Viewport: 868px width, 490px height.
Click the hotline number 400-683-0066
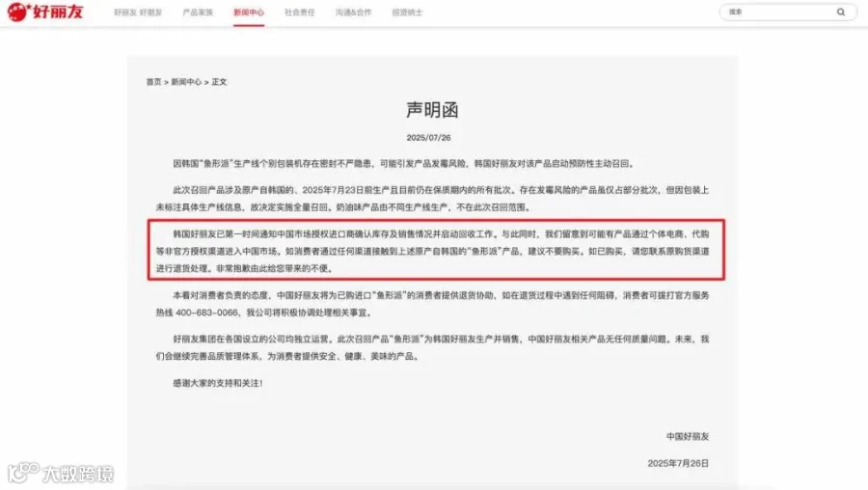tap(206, 313)
